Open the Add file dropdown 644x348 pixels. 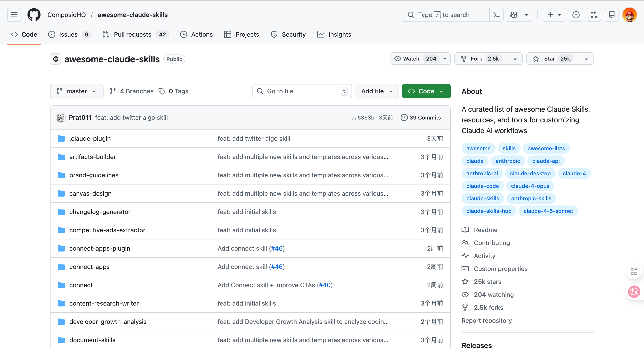(x=377, y=91)
